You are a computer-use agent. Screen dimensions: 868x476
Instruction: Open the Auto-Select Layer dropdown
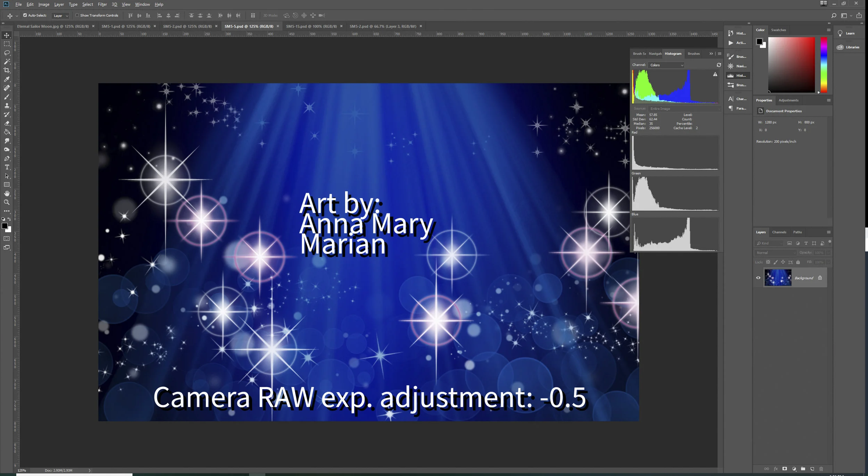tap(61, 16)
